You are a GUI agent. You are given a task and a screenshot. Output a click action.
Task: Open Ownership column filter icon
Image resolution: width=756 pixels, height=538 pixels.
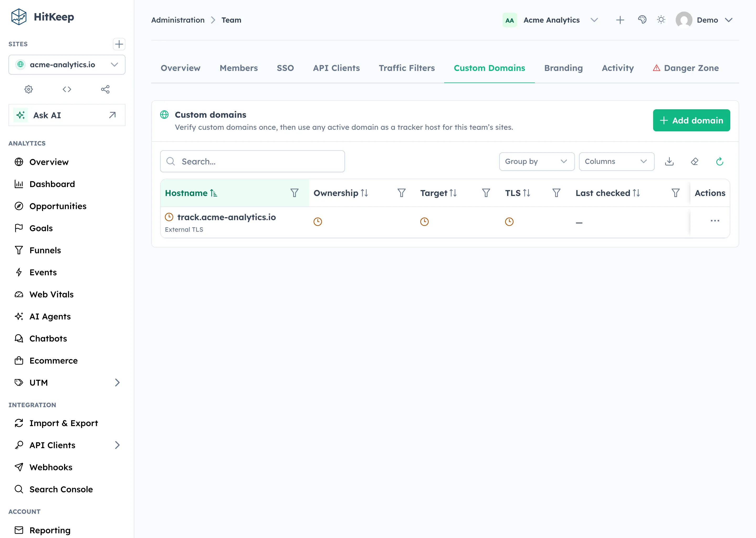(401, 193)
